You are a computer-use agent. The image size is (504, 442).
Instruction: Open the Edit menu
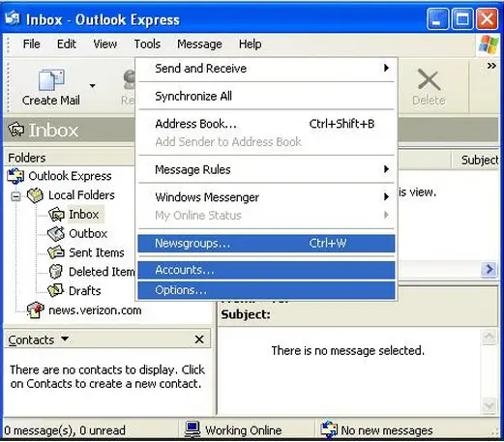[67, 44]
